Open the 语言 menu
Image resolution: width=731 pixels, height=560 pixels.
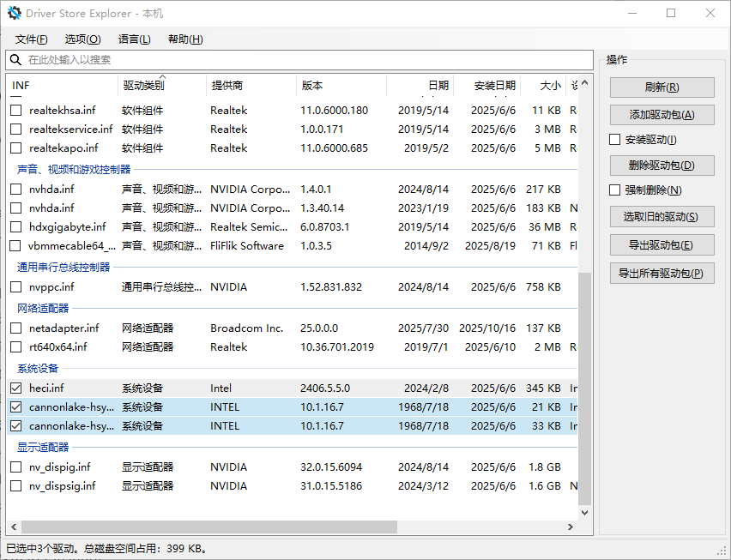click(x=134, y=39)
